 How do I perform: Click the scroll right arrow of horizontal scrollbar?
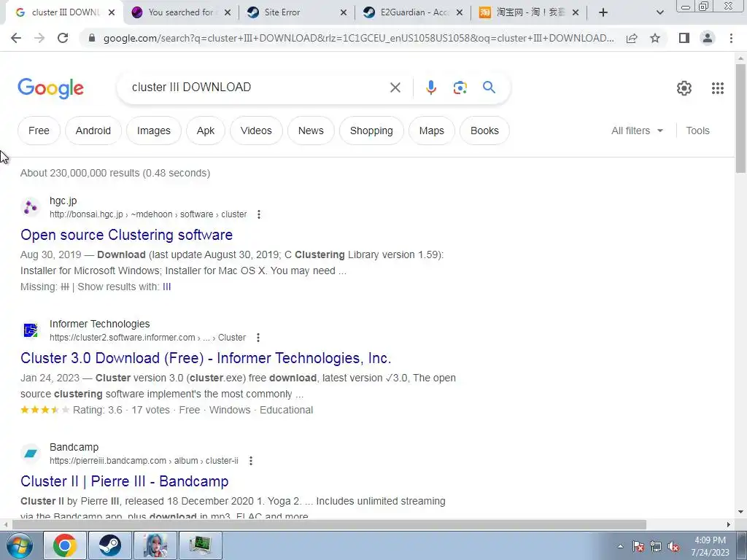(x=729, y=525)
